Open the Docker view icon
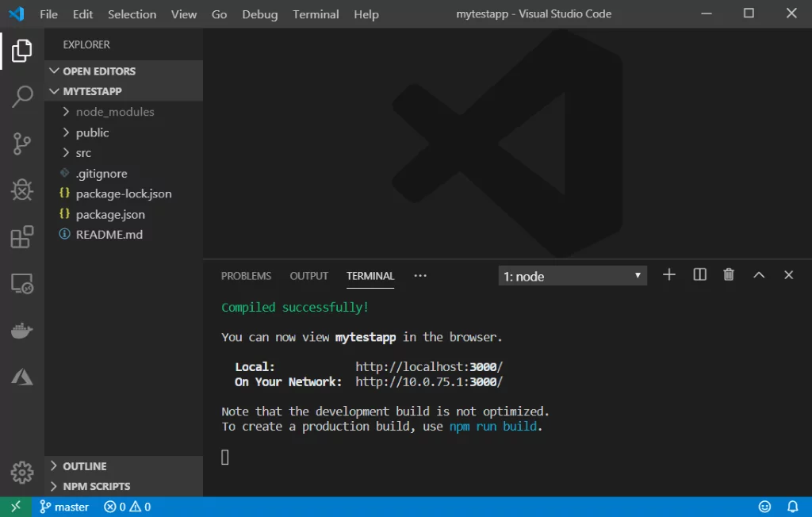 pyautogui.click(x=21, y=330)
